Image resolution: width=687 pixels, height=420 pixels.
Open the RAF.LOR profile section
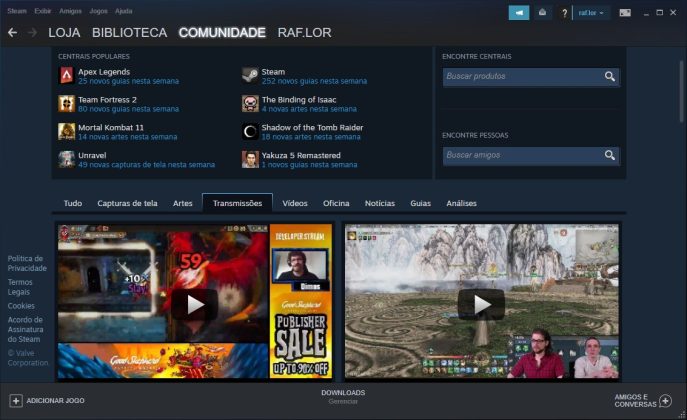tap(305, 32)
